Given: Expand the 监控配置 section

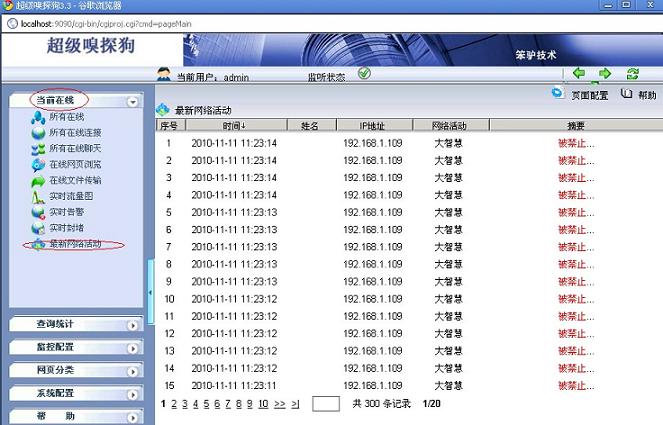Looking at the screenshot, I should [x=132, y=347].
